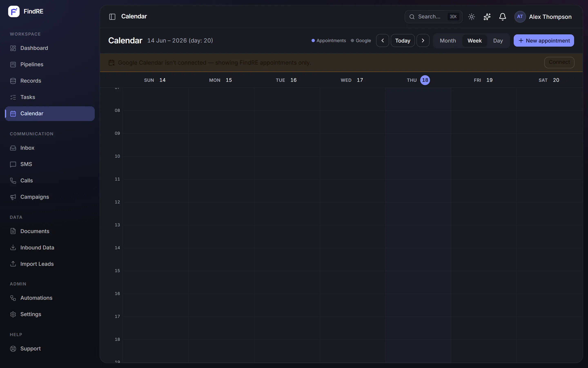Image resolution: width=588 pixels, height=368 pixels.
Task: Focus the Search field
Action: coord(433,17)
